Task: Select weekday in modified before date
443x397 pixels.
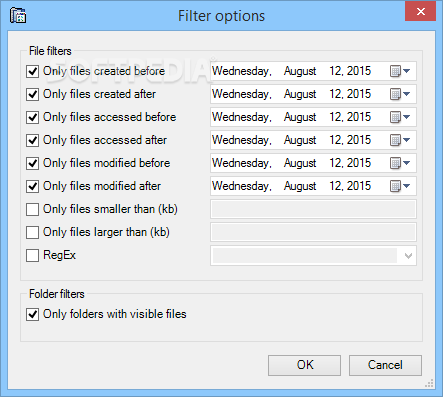Action: click(x=242, y=163)
